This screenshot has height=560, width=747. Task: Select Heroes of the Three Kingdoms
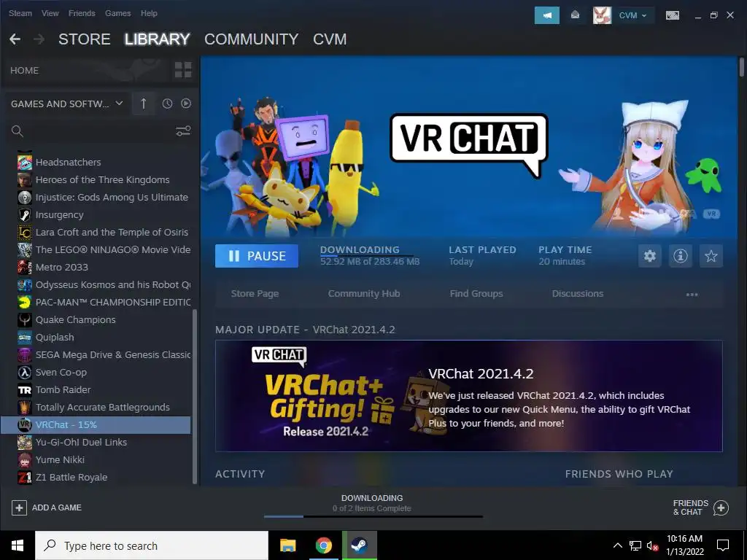[x=104, y=180]
